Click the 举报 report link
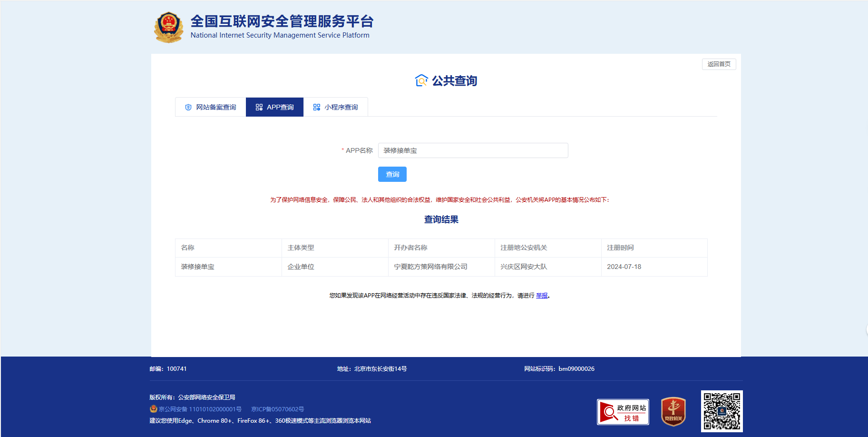Image resolution: width=868 pixels, height=437 pixels. (542, 296)
